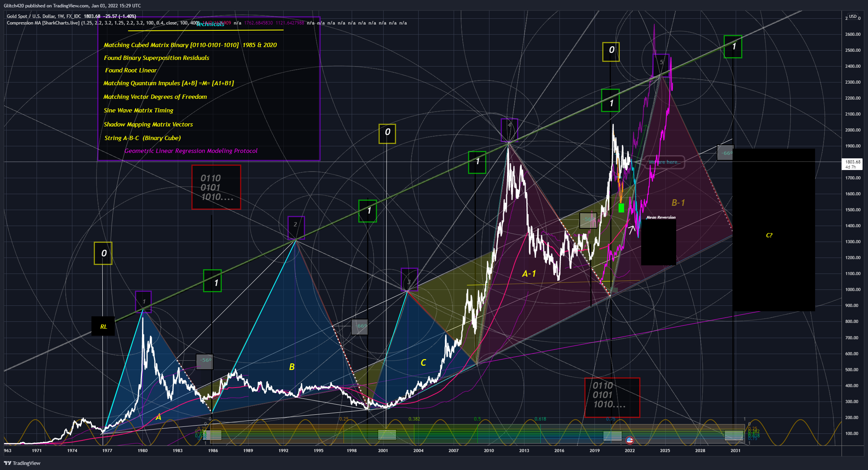Click the 1000.00 price axis label
The height and width of the screenshot is (470, 868).
(853, 289)
